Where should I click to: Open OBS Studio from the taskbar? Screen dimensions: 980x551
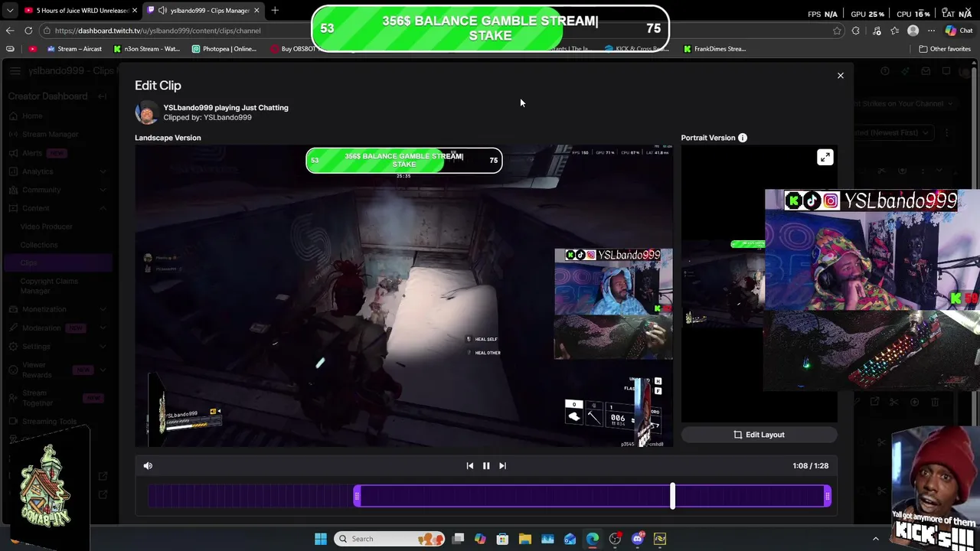615,539
